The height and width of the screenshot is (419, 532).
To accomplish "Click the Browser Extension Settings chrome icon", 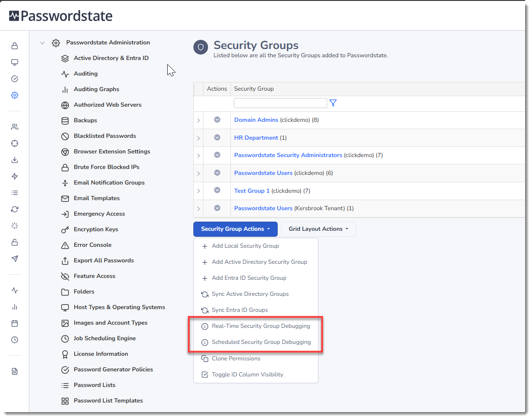I will [65, 152].
